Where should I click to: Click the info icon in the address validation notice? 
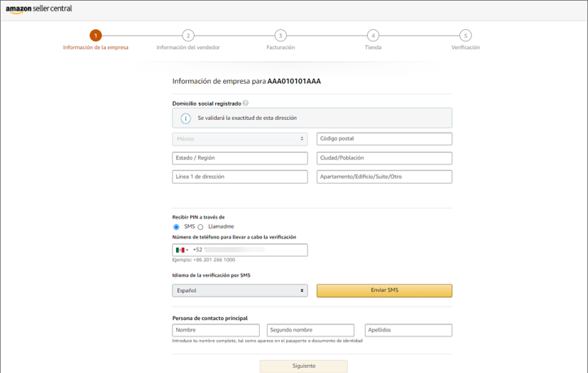coord(185,119)
